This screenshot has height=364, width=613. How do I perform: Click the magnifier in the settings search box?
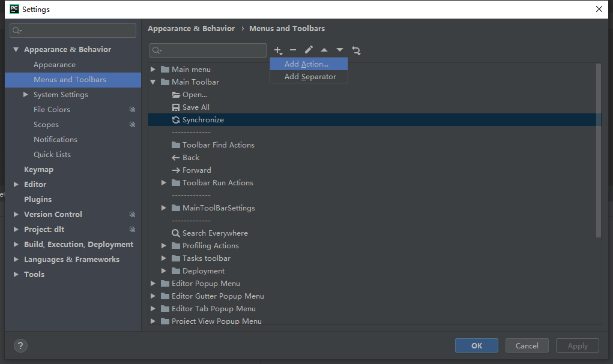click(x=17, y=31)
